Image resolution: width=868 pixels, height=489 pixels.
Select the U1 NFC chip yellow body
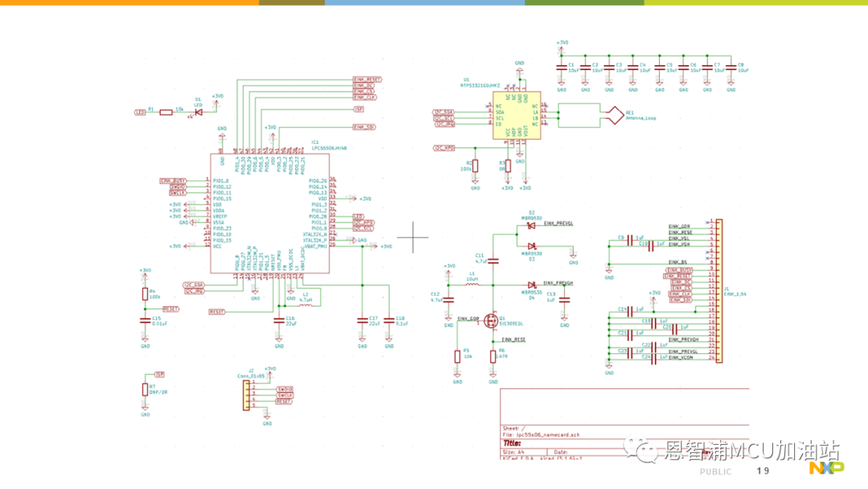517,116
